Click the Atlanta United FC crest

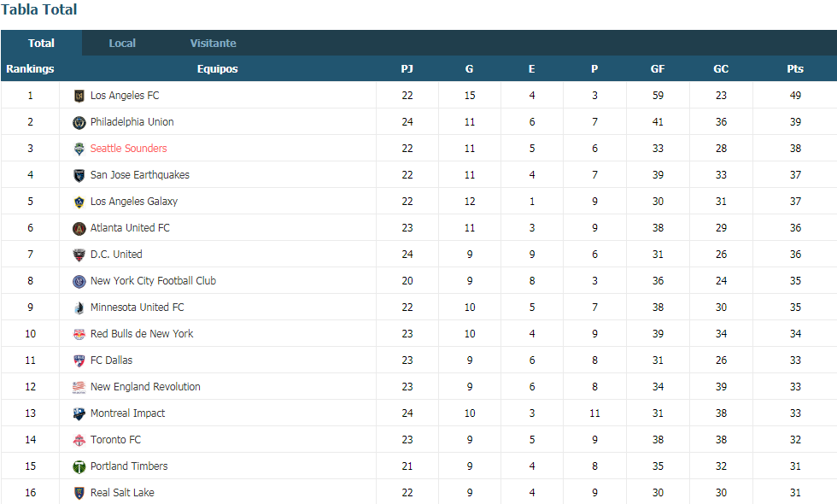coord(79,229)
